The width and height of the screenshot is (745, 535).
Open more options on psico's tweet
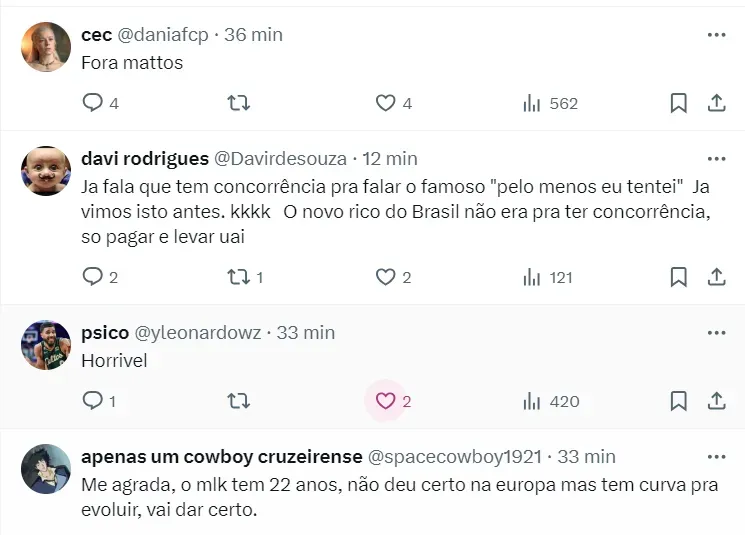(716, 332)
